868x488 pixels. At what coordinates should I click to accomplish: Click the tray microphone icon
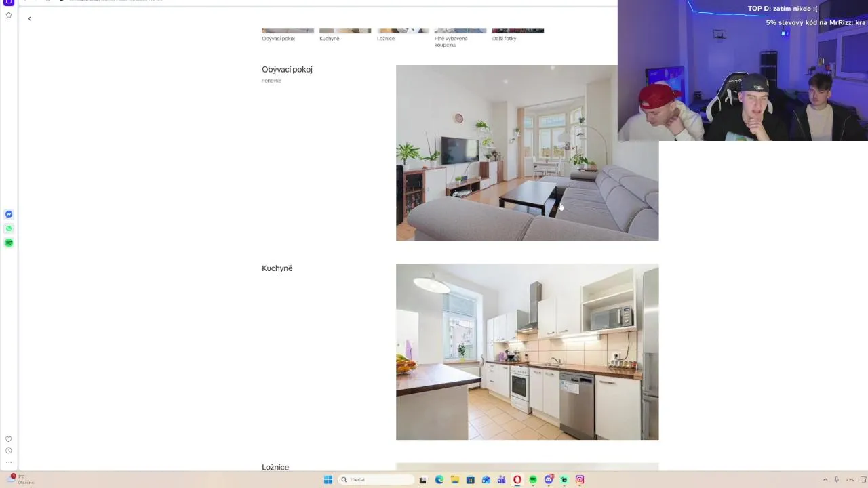click(x=837, y=480)
